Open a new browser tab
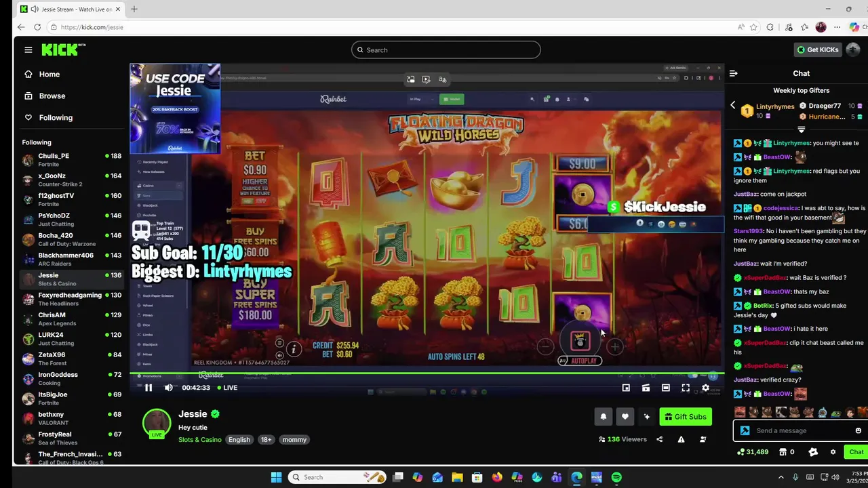 pos(134,9)
